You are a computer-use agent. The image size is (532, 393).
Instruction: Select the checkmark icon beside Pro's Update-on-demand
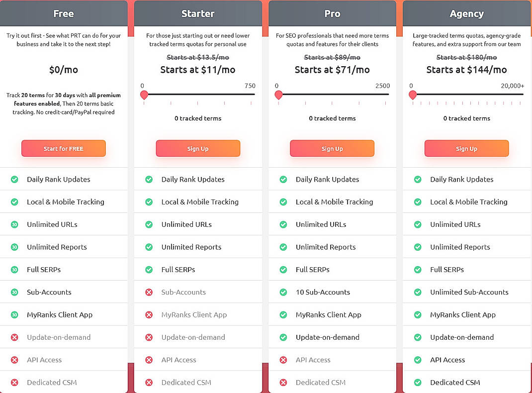(x=283, y=337)
